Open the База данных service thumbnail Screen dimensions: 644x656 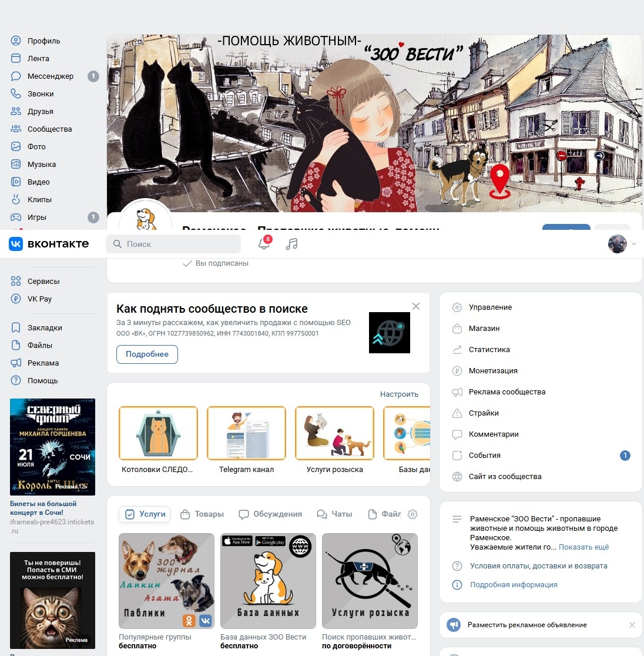coord(268,581)
